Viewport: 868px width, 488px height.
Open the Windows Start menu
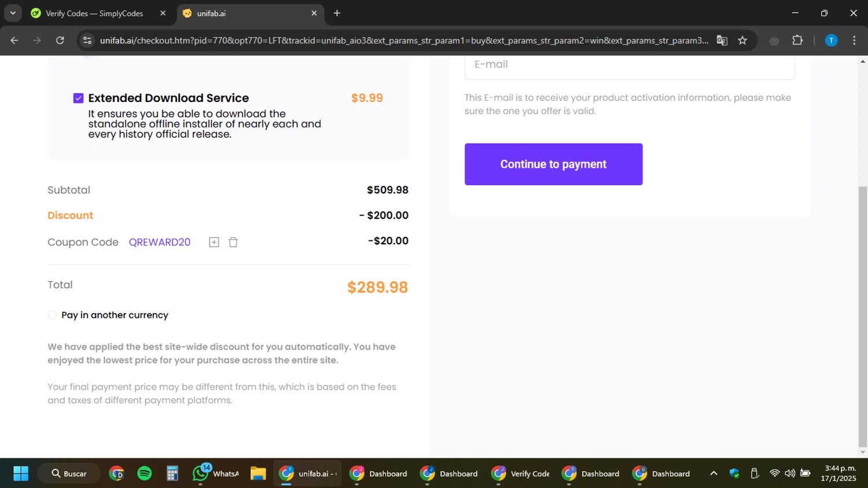pos(21,474)
